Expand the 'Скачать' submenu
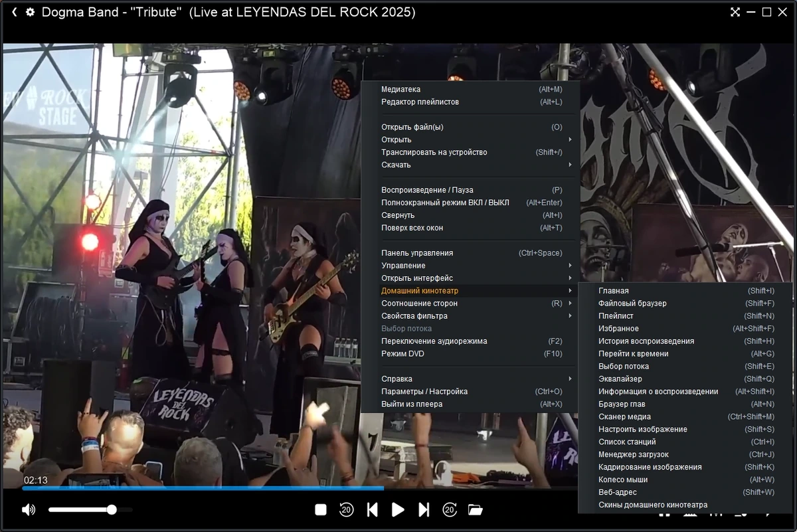 [472, 165]
